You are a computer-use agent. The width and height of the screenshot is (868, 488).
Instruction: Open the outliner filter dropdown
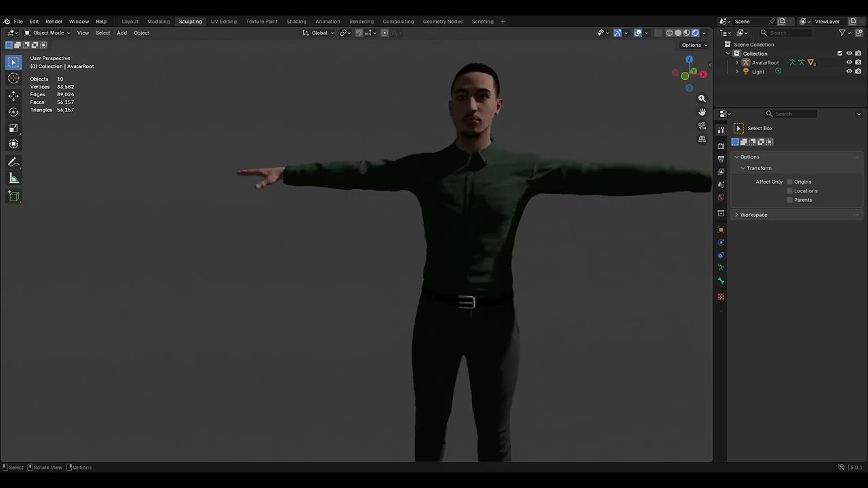pos(844,33)
